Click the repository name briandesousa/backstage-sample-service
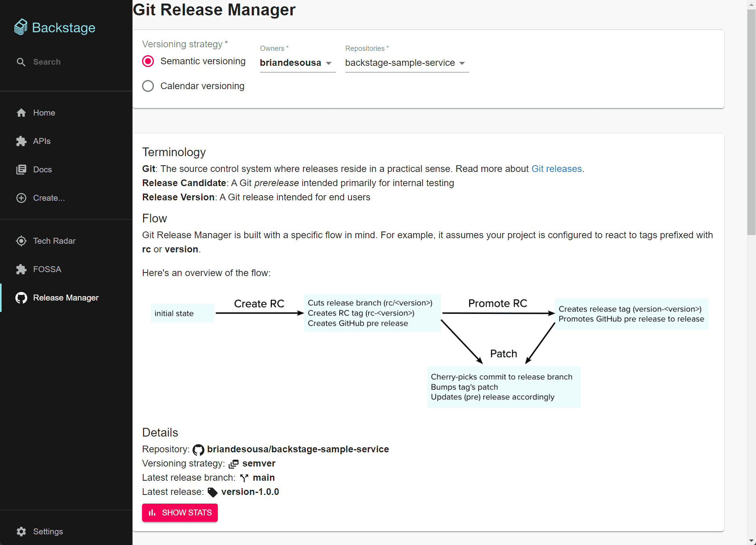The width and height of the screenshot is (756, 545). pyautogui.click(x=298, y=449)
